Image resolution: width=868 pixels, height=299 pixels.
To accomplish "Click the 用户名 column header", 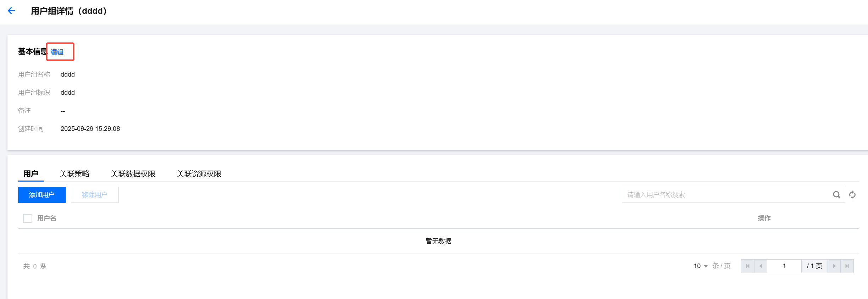I will pos(47,218).
